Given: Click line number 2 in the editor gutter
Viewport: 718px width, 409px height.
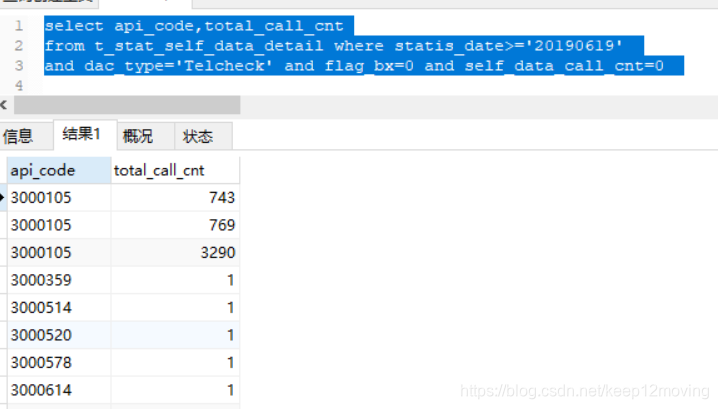Looking at the screenshot, I should [19, 46].
